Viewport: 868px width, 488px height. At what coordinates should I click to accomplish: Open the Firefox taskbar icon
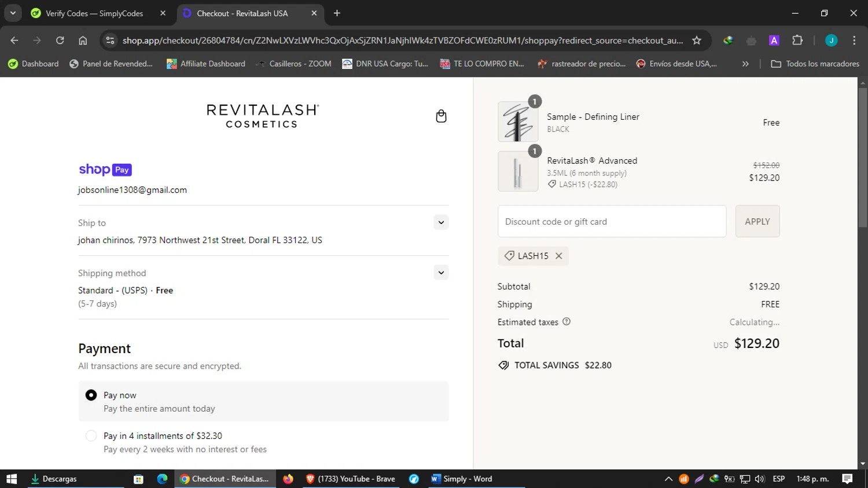click(x=288, y=479)
